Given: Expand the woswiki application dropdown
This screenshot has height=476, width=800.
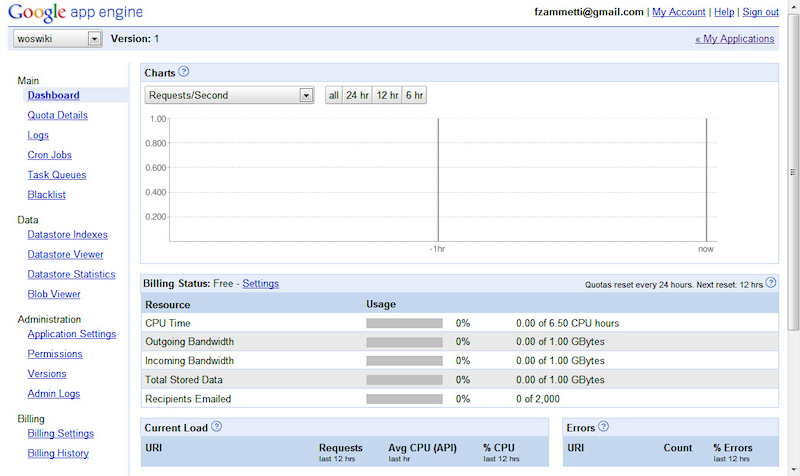Looking at the screenshot, I should click(x=58, y=39).
